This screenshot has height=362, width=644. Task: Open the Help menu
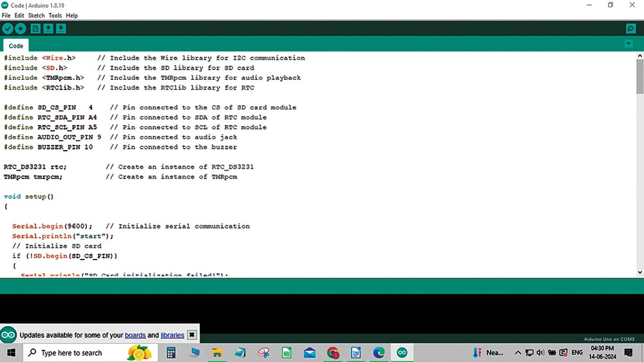[72, 15]
